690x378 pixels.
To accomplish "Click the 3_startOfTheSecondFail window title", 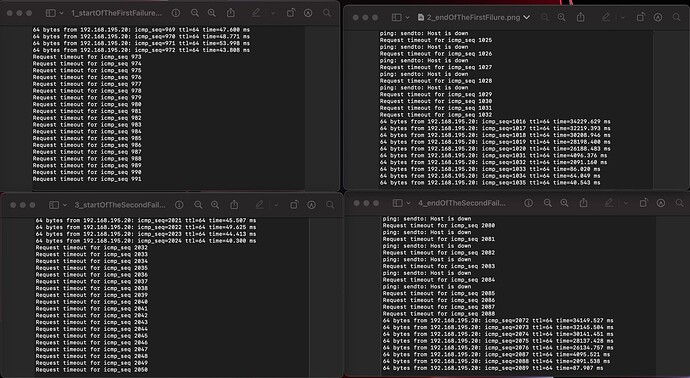I will [120, 205].
